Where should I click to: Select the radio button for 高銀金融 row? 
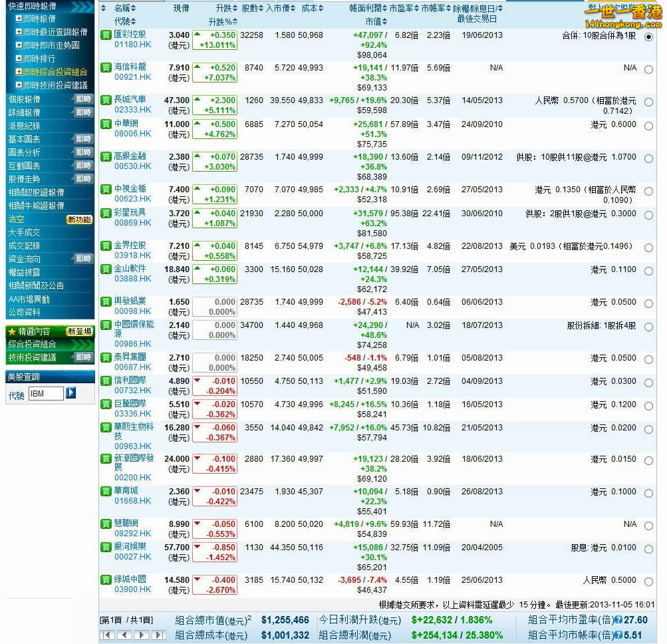[648, 159]
